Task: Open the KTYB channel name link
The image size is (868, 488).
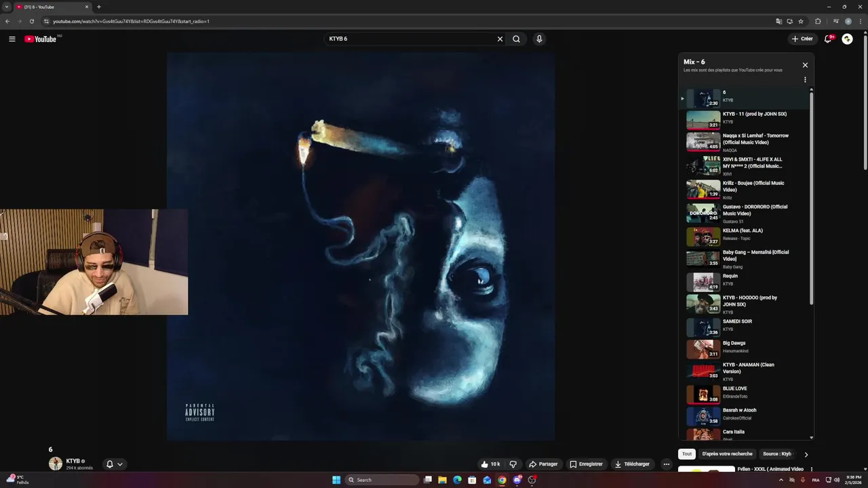Action: (x=73, y=461)
